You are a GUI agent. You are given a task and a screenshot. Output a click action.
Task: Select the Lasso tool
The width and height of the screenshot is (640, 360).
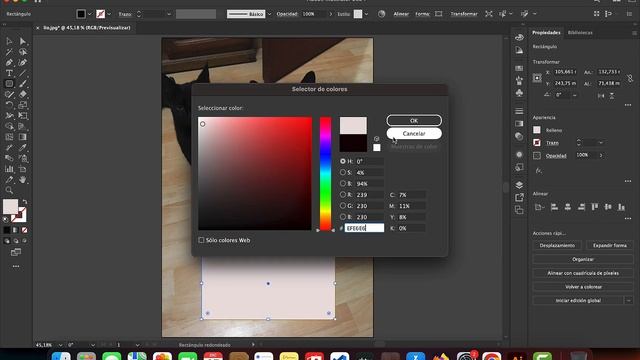click(23, 52)
